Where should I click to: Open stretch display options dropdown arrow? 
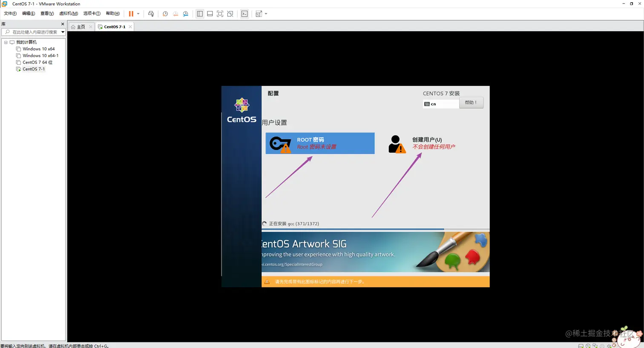266,14
